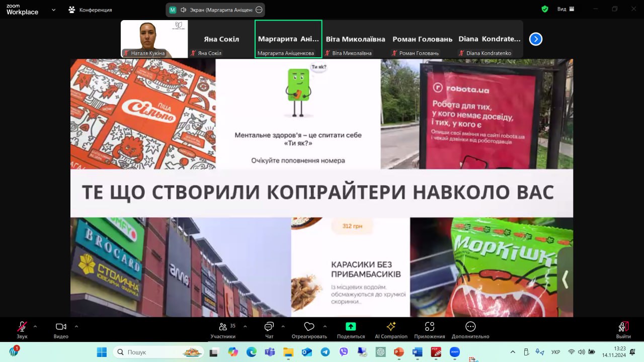Select Яна Сокіл participant tile
The image size is (644, 362).
point(221,39)
